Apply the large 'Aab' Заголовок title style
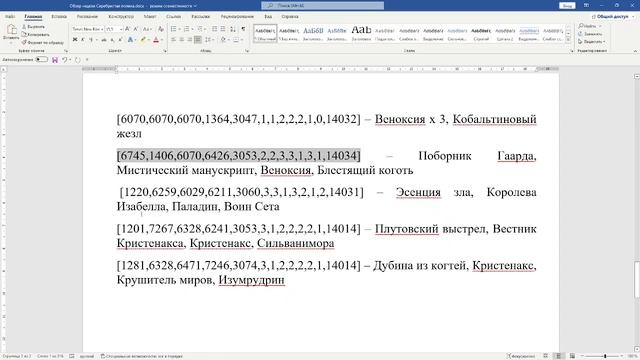 (361, 33)
